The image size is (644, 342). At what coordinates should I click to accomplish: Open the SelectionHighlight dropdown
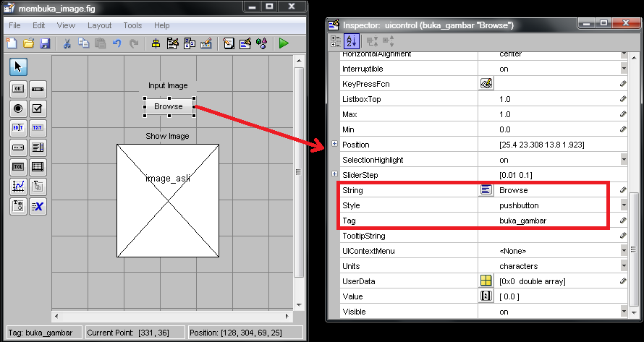tap(624, 160)
